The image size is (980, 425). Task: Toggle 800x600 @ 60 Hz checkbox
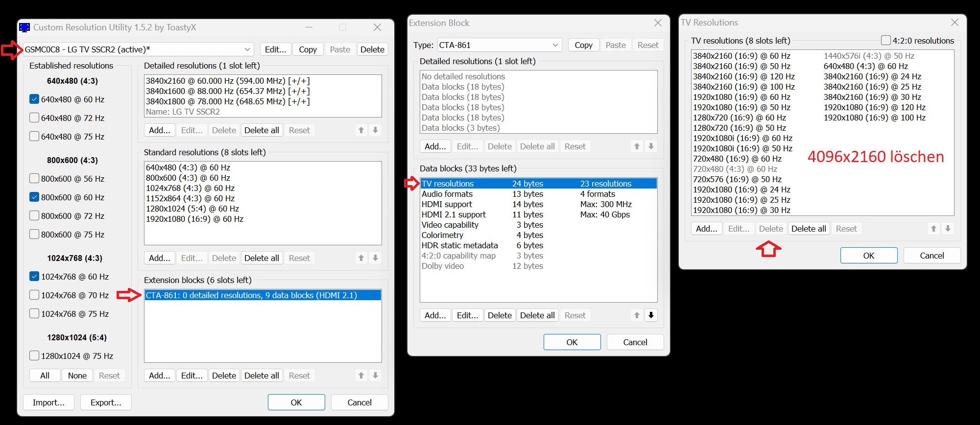click(34, 197)
